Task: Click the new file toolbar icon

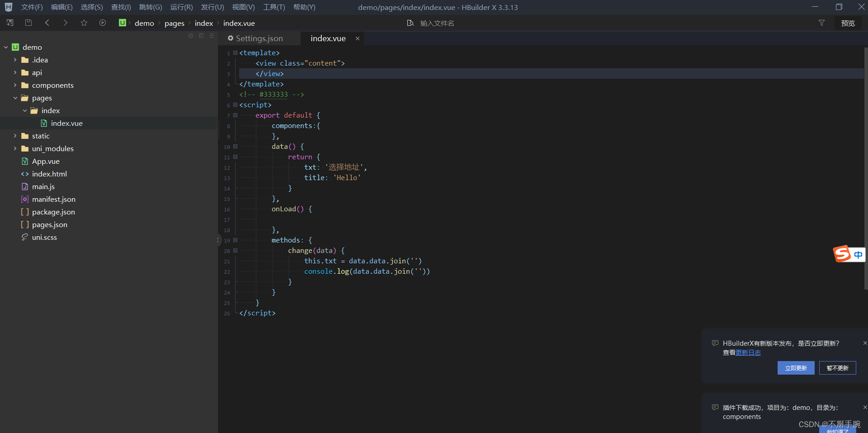Action: 10,23
